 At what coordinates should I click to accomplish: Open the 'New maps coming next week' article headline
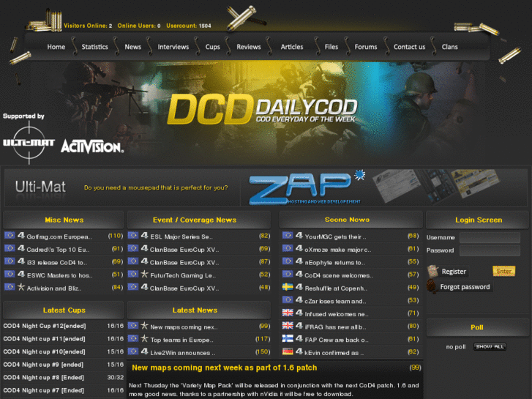(x=224, y=368)
